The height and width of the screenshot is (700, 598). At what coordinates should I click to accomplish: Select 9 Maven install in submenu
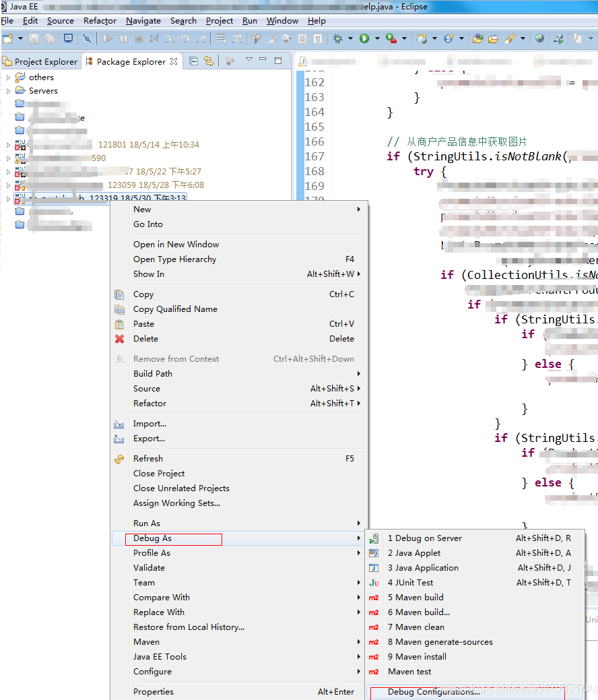tap(475, 657)
